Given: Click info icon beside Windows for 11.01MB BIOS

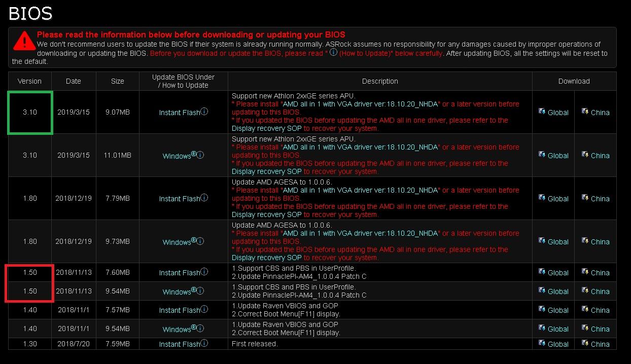Looking at the screenshot, I should tap(200, 155).
